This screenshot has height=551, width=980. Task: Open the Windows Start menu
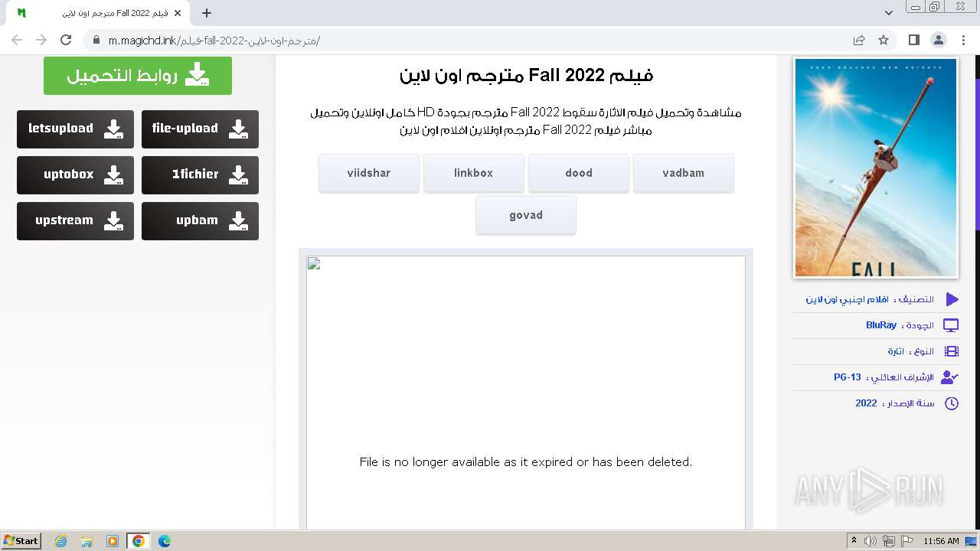21,541
